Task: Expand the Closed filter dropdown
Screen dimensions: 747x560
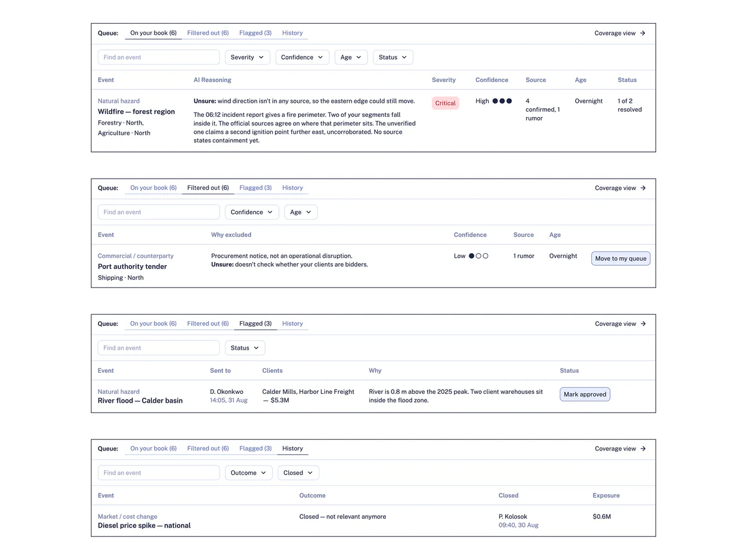Action: (x=299, y=473)
